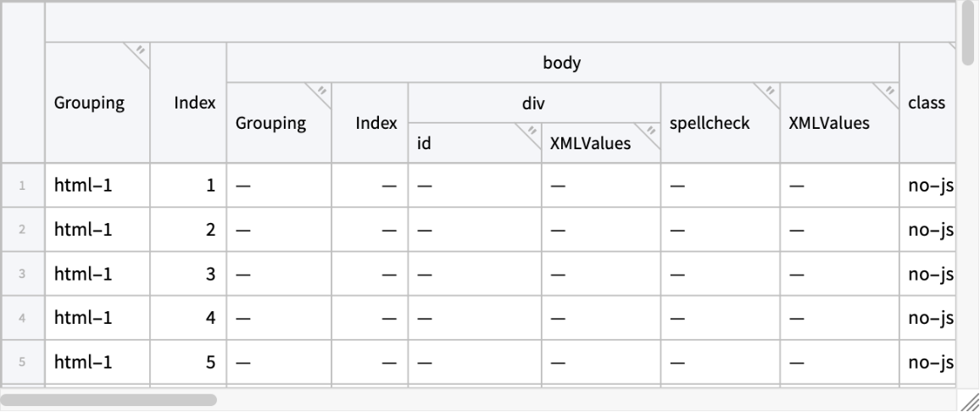Click the body Index column header
This screenshot has height=412, width=980.
(376, 123)
